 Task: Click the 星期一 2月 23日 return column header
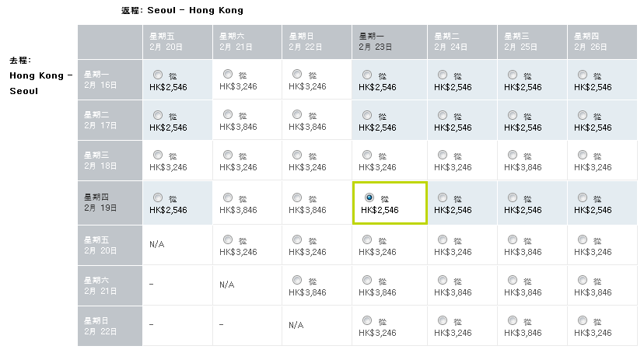[389, 41]
